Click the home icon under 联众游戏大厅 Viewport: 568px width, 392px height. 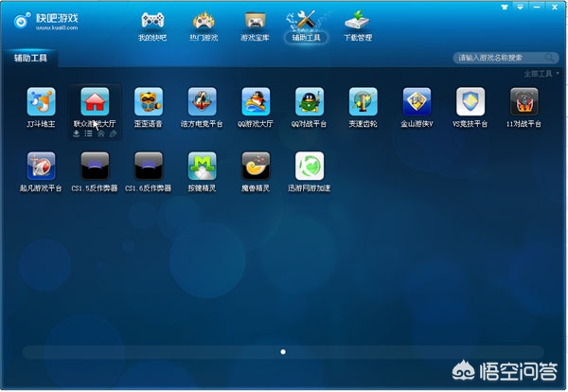click(x=100, y=134)
